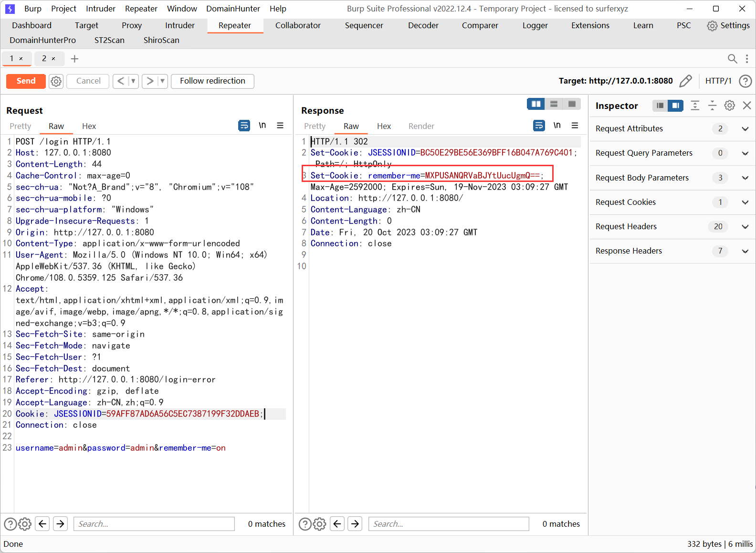Click the Burp Suite logo icon

(x=10, y=9)
